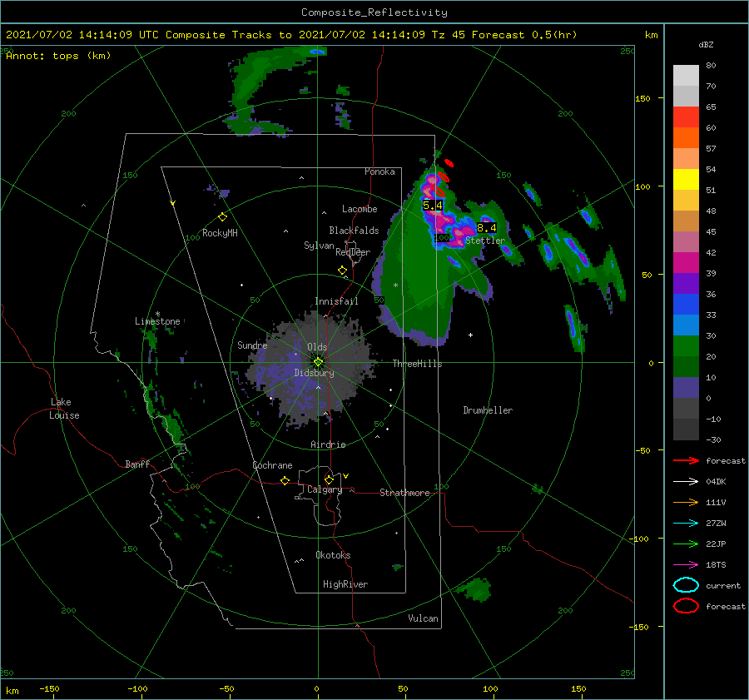Click the Olds label near the radar center

point(317,347)
